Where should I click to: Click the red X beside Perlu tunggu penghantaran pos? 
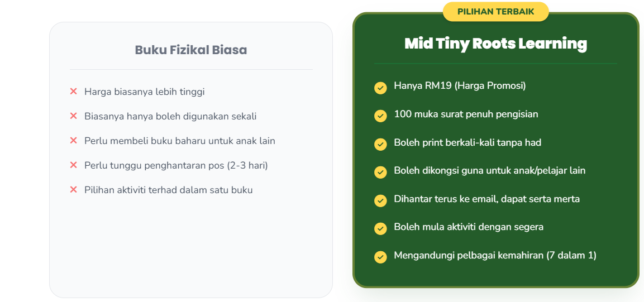tap(74, 165)
